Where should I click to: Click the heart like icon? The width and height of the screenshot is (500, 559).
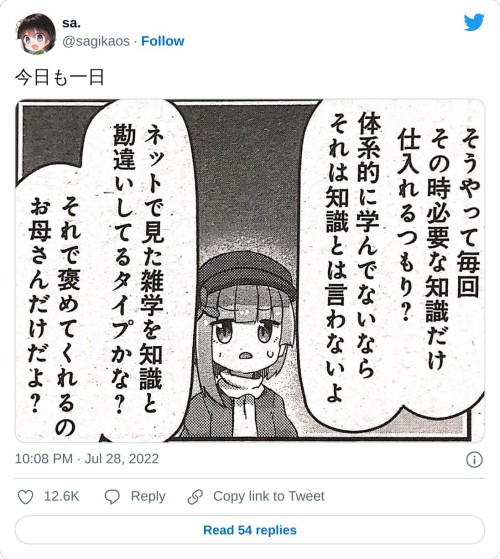click(25, 497)
